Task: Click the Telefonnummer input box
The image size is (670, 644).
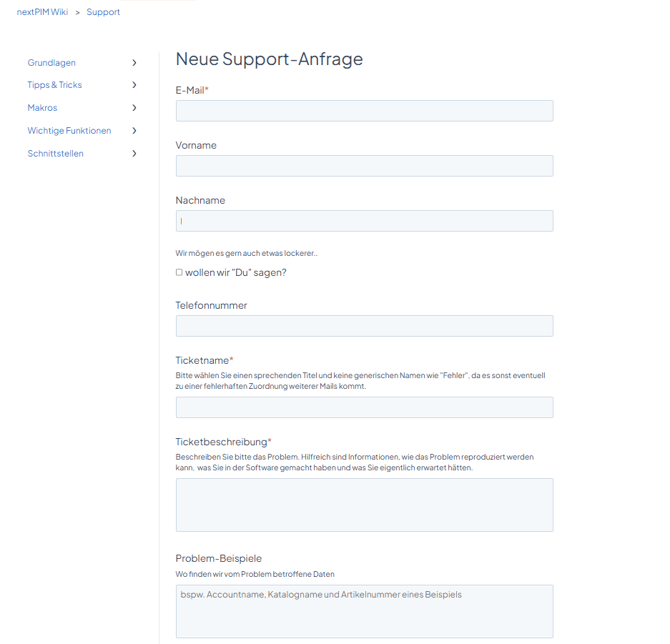Action: point(364,326)
